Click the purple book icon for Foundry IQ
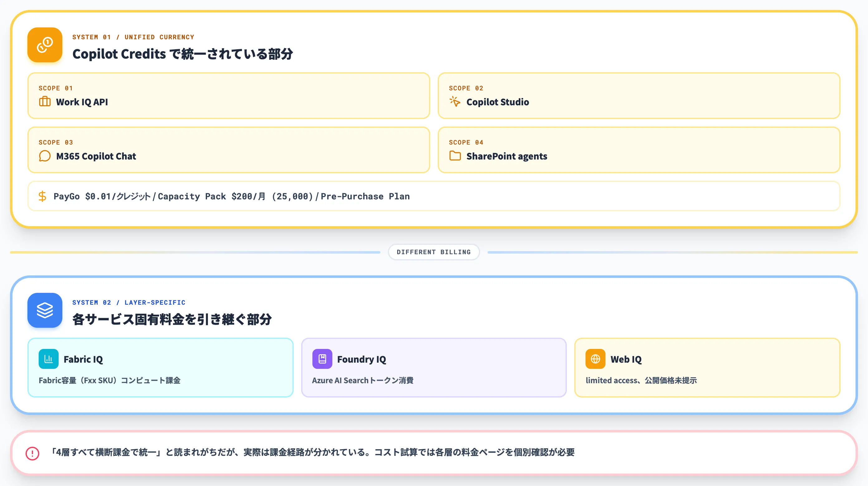868x486 pixels. pos(322,359)
